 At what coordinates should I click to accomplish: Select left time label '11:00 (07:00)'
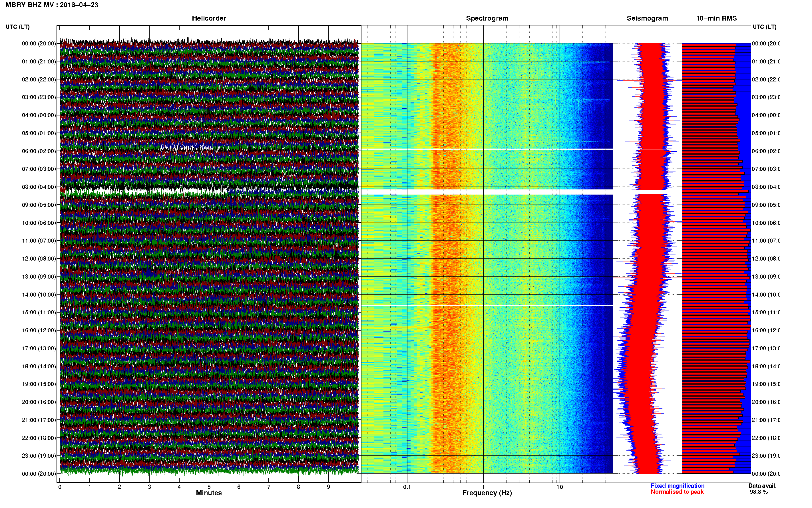(39, 241)
